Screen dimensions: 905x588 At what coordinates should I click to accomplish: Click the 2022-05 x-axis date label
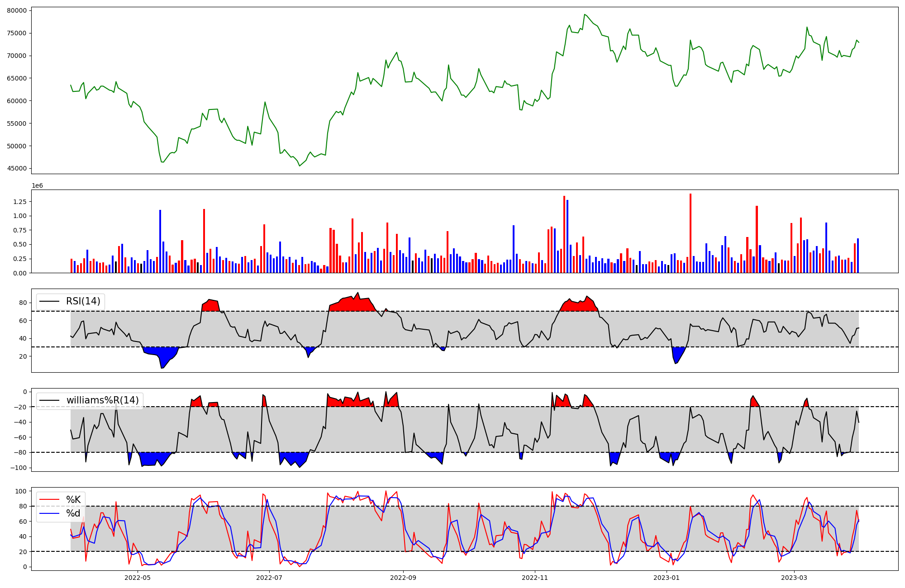coord(138,578)
